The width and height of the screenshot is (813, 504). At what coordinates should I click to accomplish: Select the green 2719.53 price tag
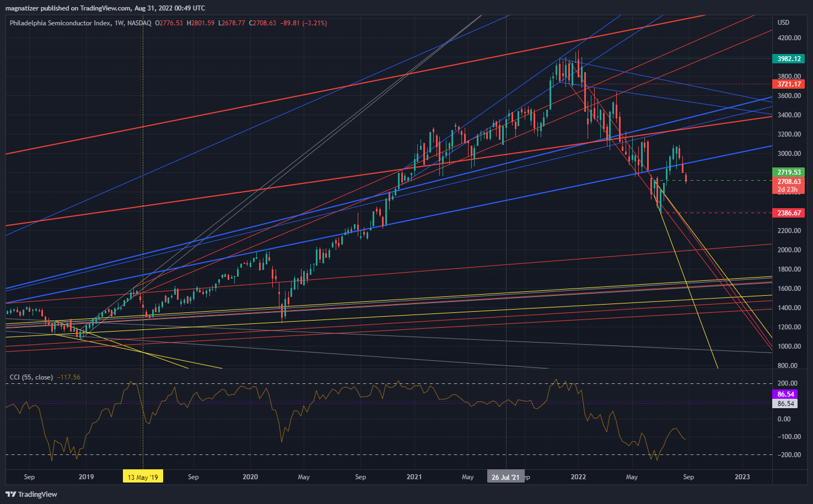(x=789, y=172)
